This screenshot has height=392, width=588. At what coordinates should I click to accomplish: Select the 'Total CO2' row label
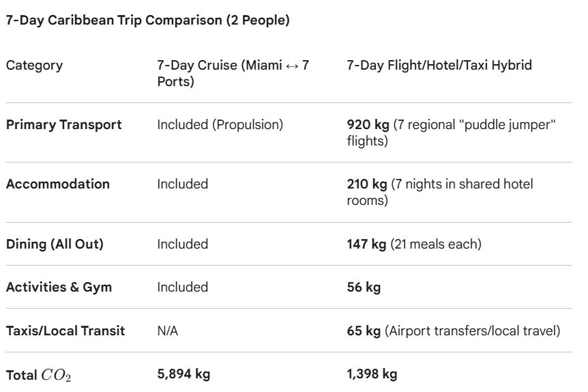pos(38,375)
